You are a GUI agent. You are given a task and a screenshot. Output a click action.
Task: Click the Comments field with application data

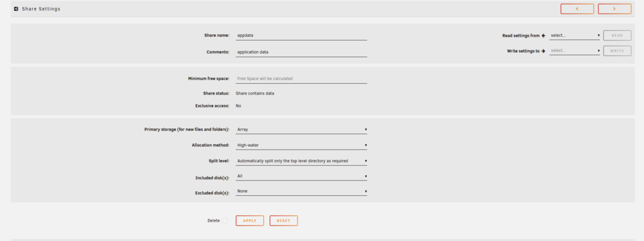301,52
